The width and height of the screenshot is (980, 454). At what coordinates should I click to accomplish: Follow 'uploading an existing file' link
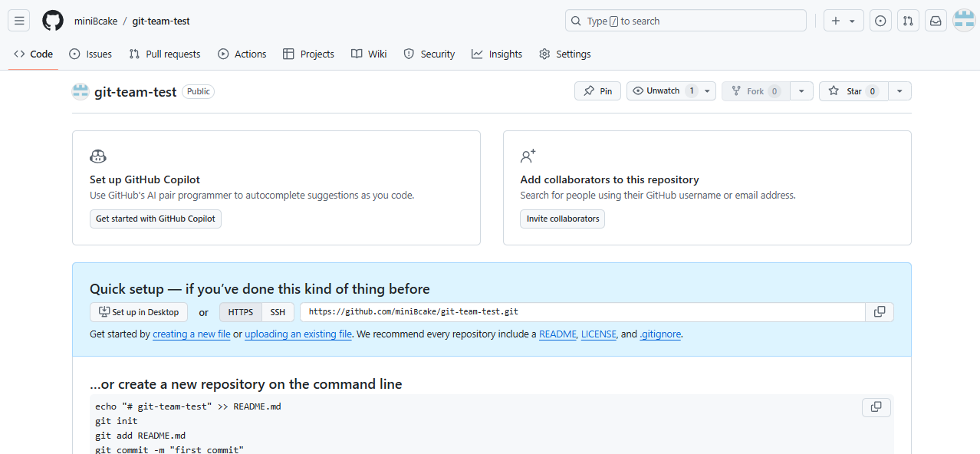298,334
